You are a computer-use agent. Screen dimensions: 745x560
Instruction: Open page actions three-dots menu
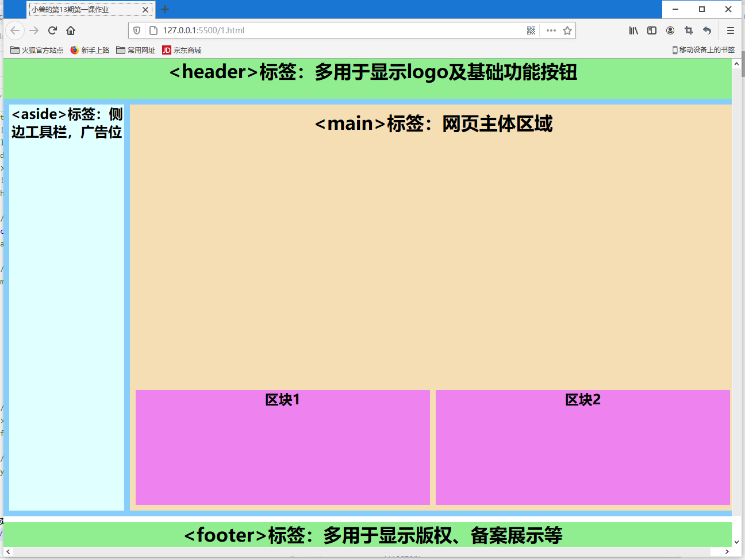pos(551,30)
